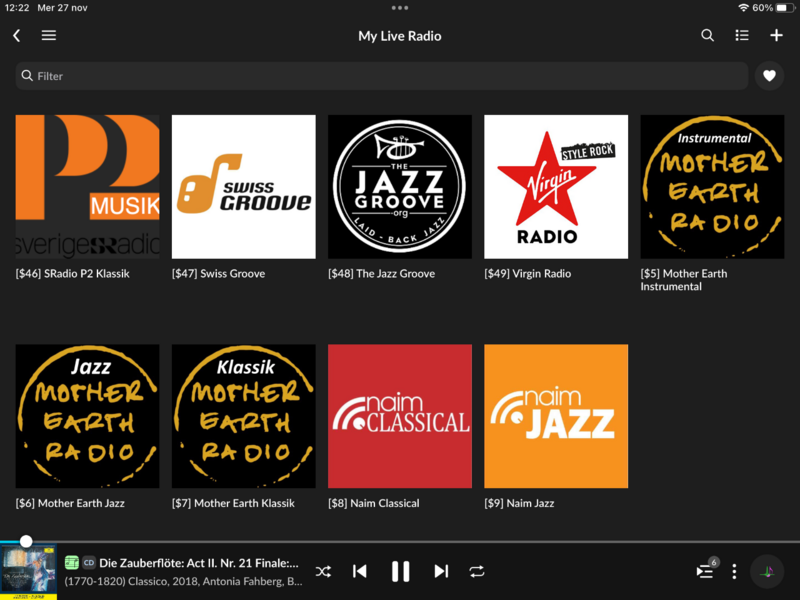Open the search magnifier icon
800x600 pixels.
point(707,36)
